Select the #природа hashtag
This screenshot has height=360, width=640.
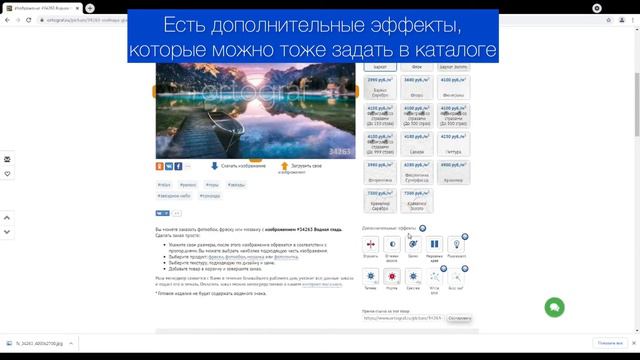[210, 196]
